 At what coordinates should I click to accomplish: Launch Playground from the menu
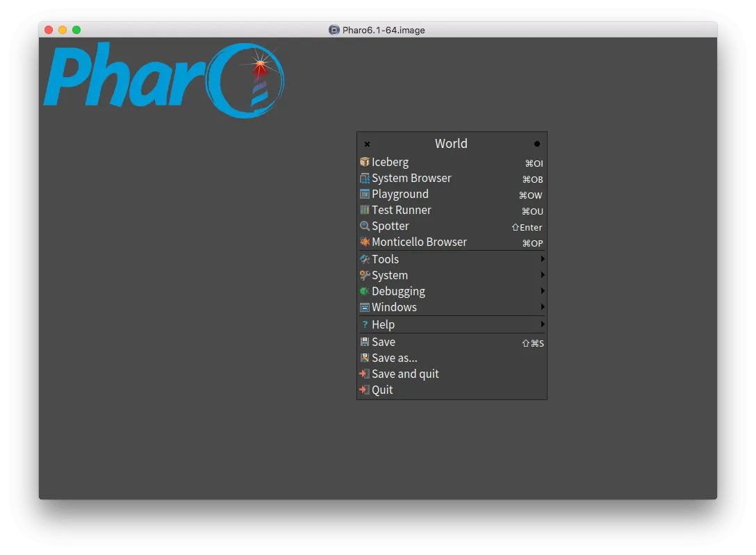(452, 194)
